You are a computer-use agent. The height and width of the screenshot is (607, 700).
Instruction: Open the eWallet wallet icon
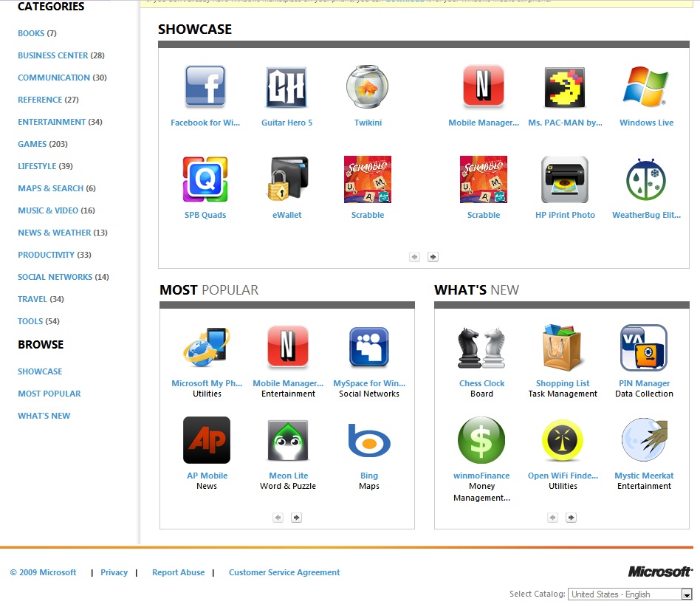[x=286, y=179]
